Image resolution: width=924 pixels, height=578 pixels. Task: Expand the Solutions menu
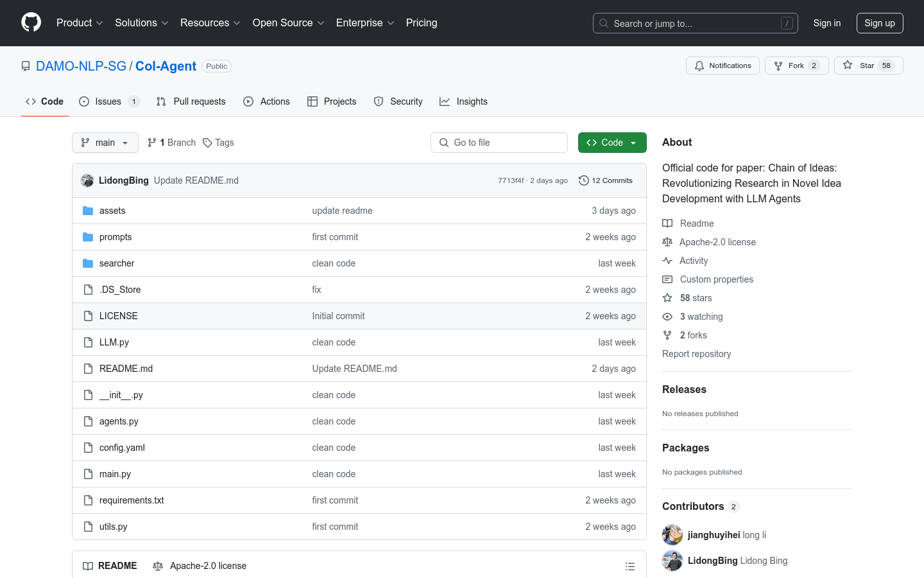141,22
